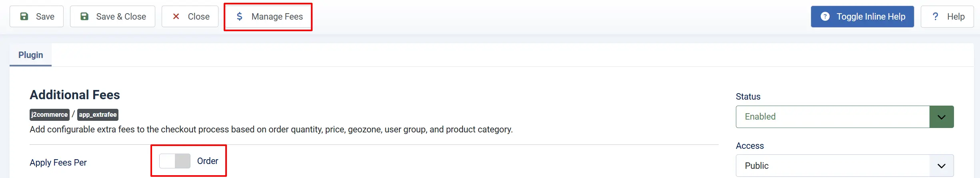Click the dollar sign Manage Fees icon
Image resolution: width=980 pixels, height=178 pixels.
pos(239,16)
